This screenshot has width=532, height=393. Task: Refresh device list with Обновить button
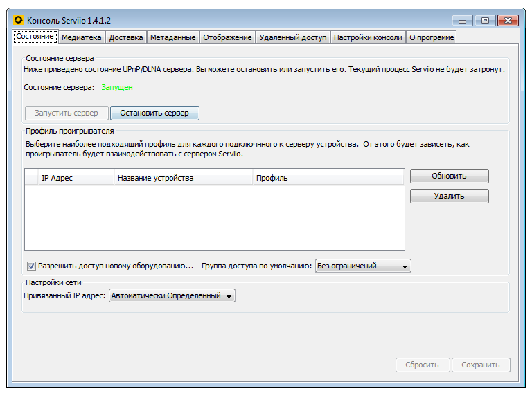449,176
